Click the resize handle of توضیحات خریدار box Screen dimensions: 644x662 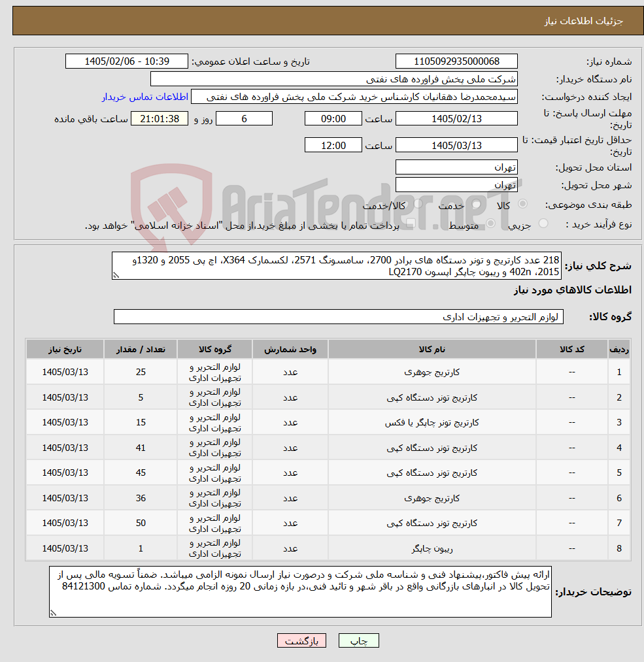point(53,613)
